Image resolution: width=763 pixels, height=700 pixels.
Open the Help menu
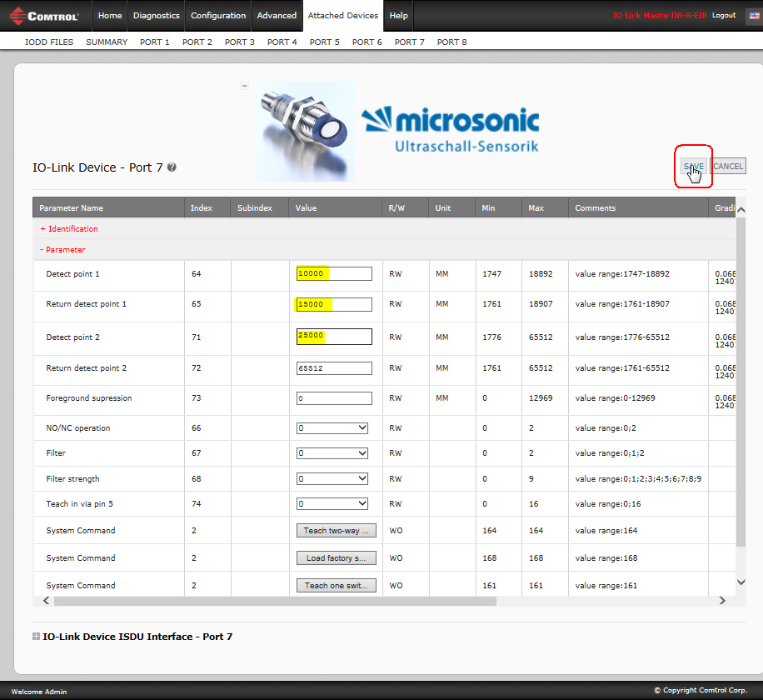tap(398, 16)
